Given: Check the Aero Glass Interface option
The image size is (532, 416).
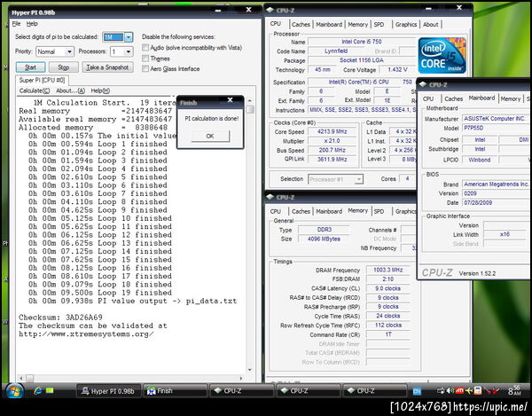Looking at the screenshot, I should [145, 69].
